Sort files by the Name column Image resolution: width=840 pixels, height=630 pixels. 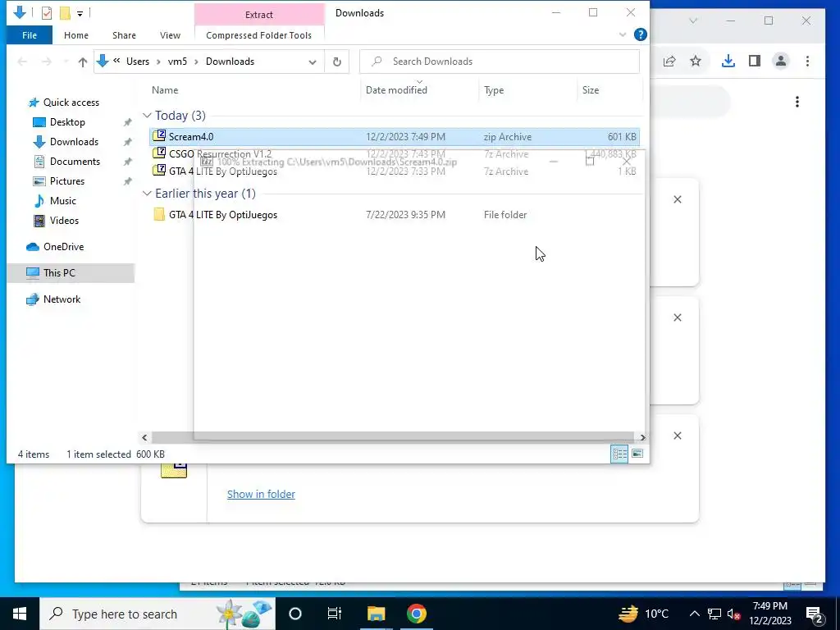pyautogui.click(x=165, y=90)
